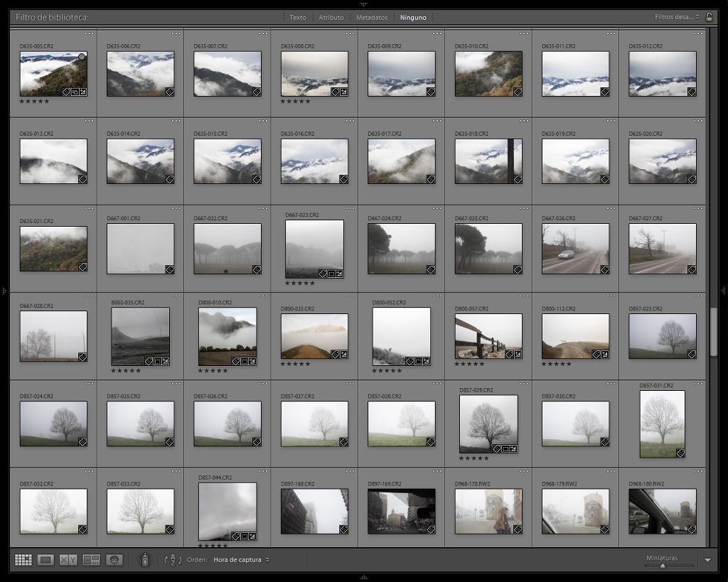This screenshot has width=728, height=582.
Task: Toggle the left panel arrow
Action: 4,291
